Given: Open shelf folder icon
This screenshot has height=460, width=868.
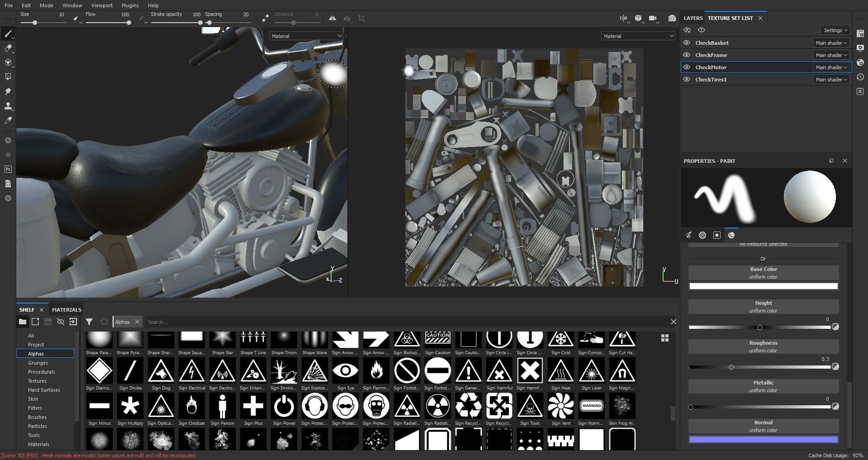Looking at the screenshot, I should [22, 322].
